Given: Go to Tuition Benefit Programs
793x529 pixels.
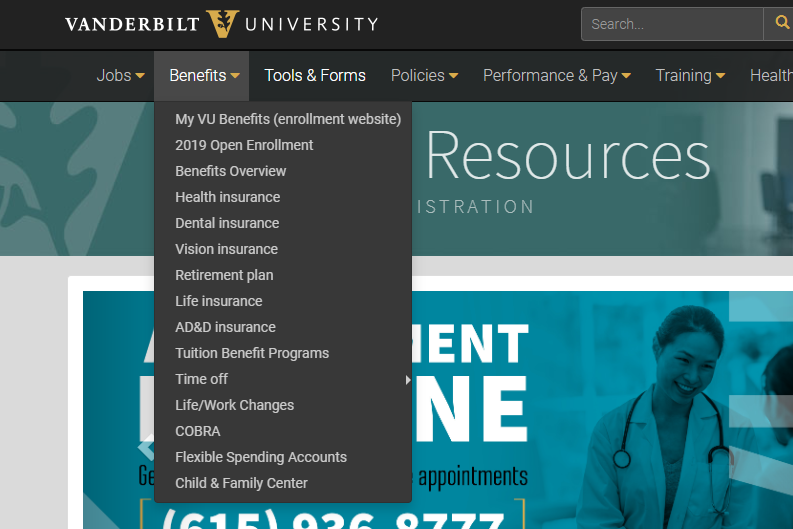Looking at the screenshot, I should 252,353.
